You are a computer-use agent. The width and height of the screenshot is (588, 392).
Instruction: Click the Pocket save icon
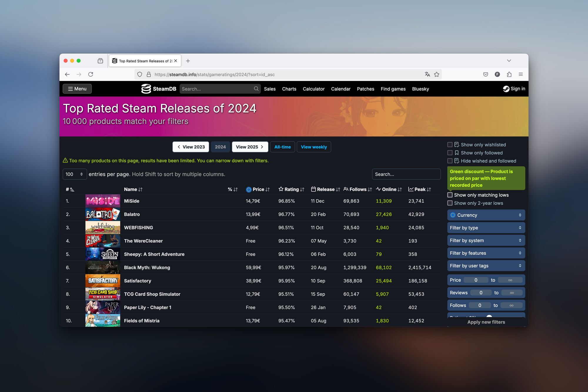[485, 74]
